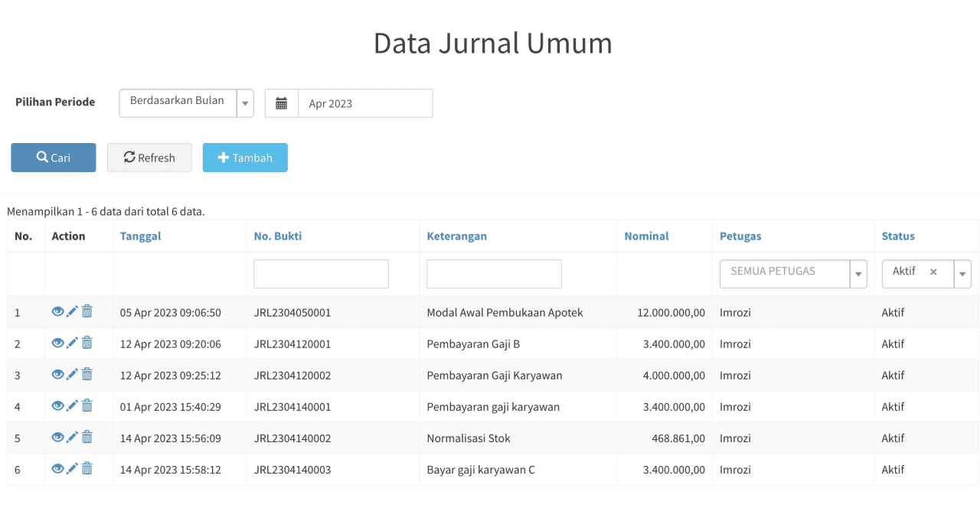
Task: Click eye icon for JRL2304140001
Action: click(x=57, y=405)
